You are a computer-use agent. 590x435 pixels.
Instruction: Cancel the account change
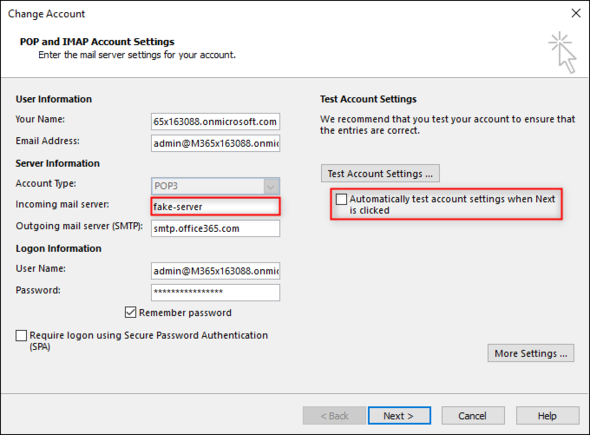click(x=473, y=416)
